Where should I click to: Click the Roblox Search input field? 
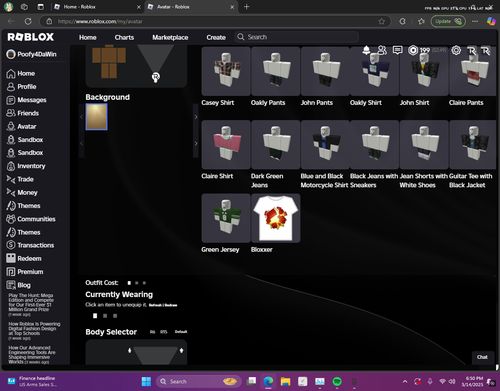[x=297, y=37]
